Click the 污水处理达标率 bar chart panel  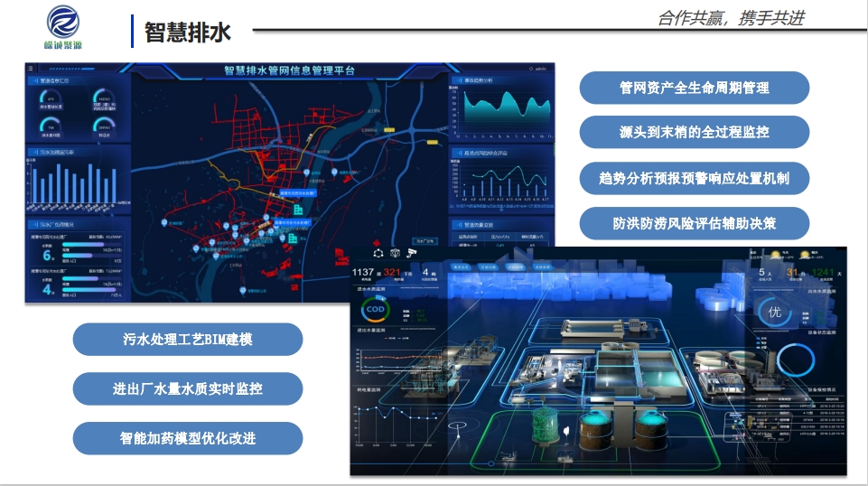(x=78, y=179)
